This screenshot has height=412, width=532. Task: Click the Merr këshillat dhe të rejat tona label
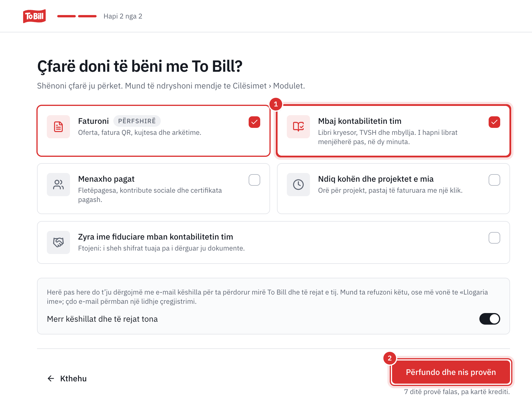coord(102,319)
